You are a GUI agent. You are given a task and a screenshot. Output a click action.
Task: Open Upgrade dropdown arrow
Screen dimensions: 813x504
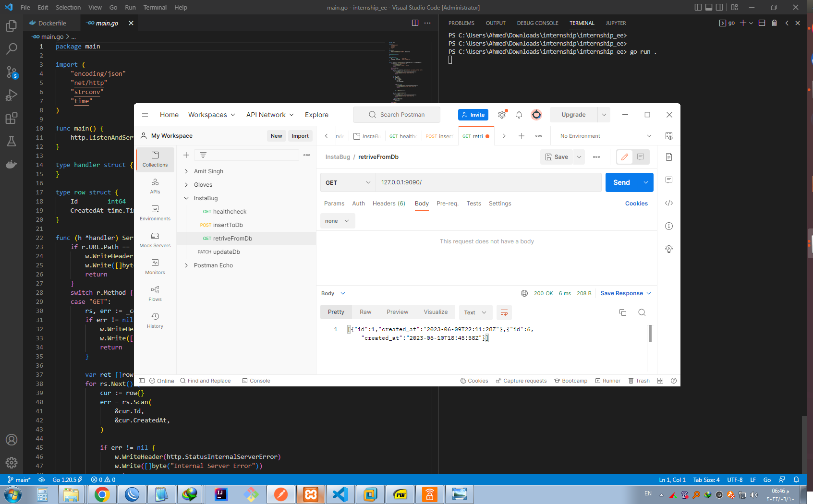tap(604, 115)
